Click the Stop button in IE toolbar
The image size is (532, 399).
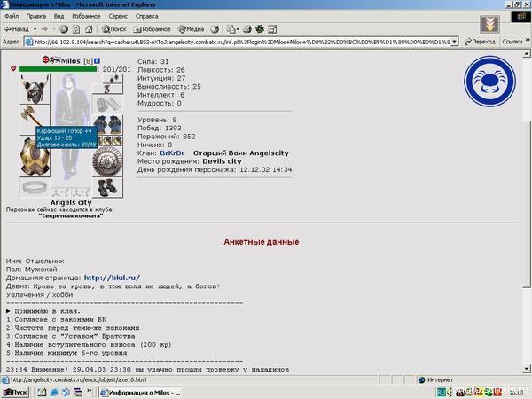[64, 29]
